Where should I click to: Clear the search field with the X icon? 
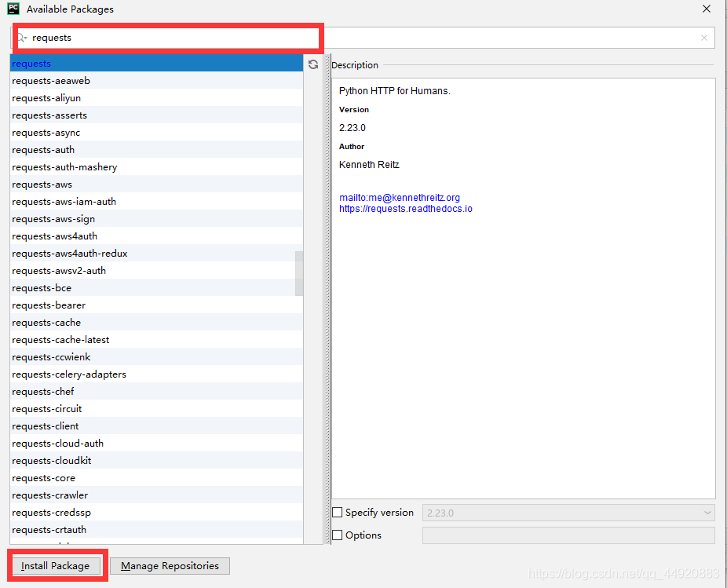(704, 38)
